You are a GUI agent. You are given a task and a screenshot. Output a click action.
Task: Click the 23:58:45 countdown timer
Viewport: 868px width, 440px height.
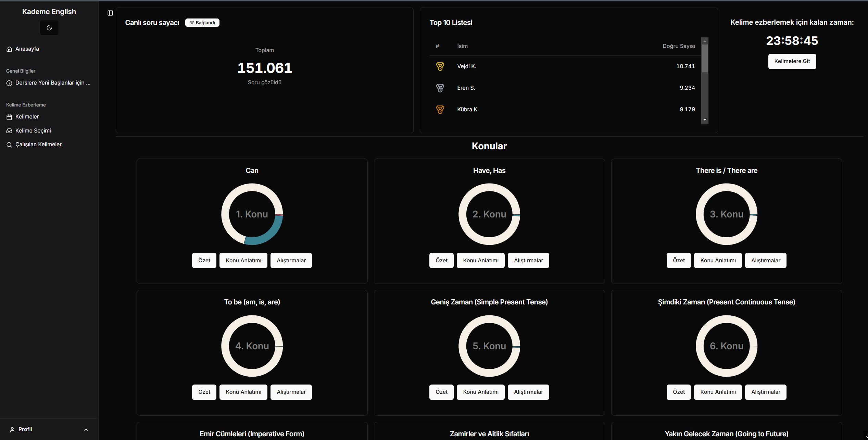[792, 41]
